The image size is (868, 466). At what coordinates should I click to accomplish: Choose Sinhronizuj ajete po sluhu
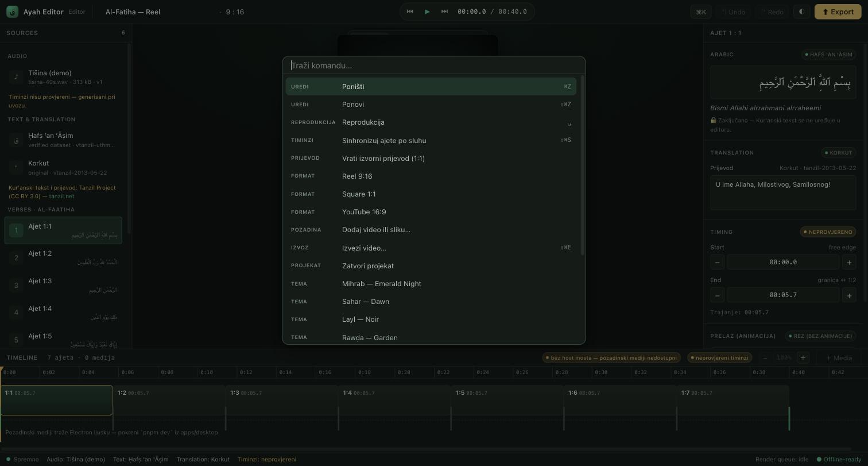(x=431, y=140)
